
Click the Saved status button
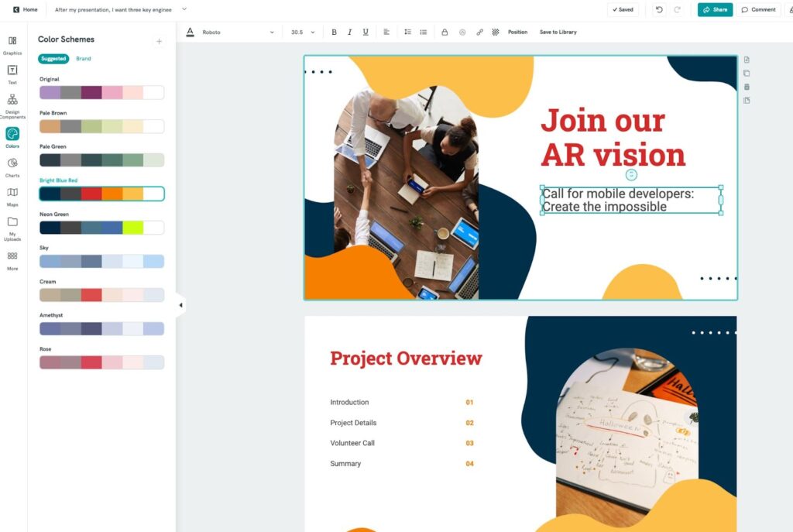point(623,9)
